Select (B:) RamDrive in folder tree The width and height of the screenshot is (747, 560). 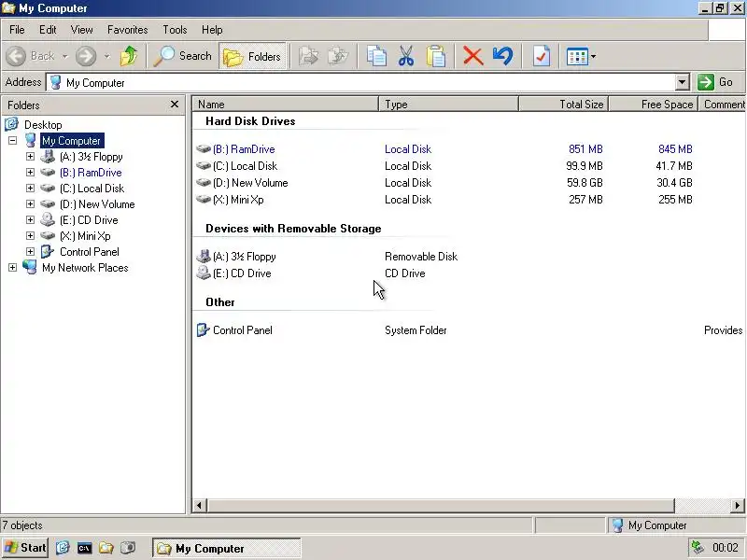pyautogui.click(x=91, y=173)
